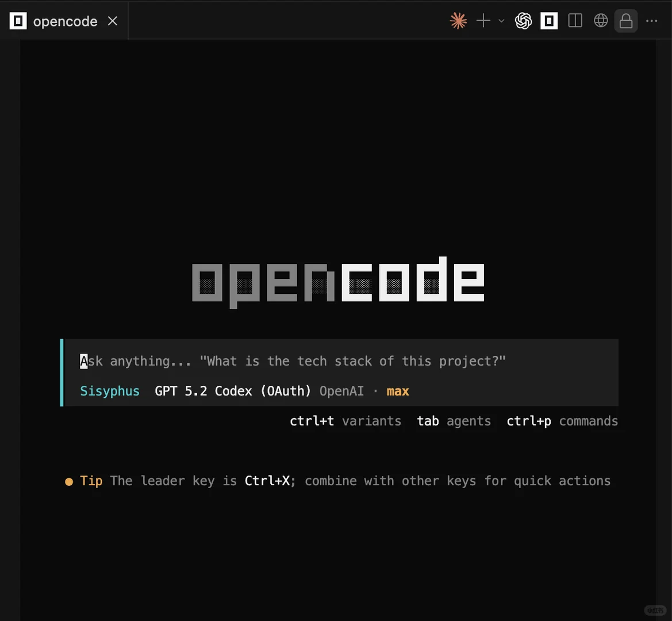
Task: Toggle the split editor layout icon
Action: tap(575, 21)
